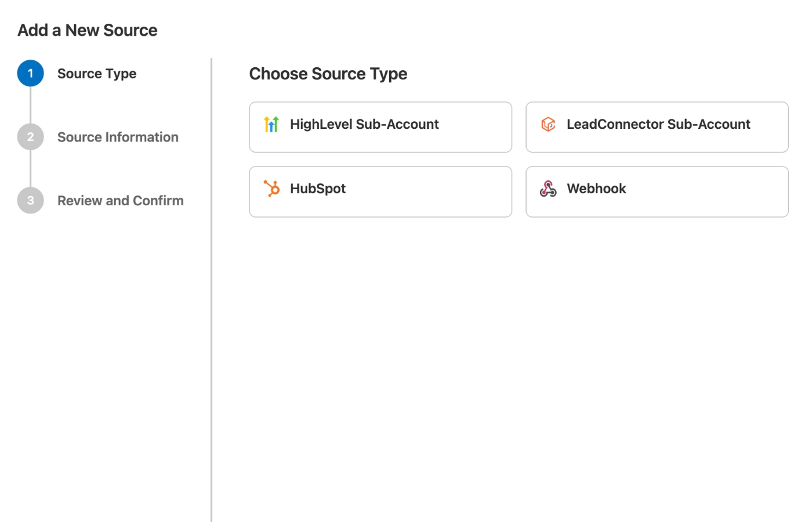Screen dimensions: 812x522
Task: Choose LeadConnector Sub-Account as source type
Action: click(658, 124)
